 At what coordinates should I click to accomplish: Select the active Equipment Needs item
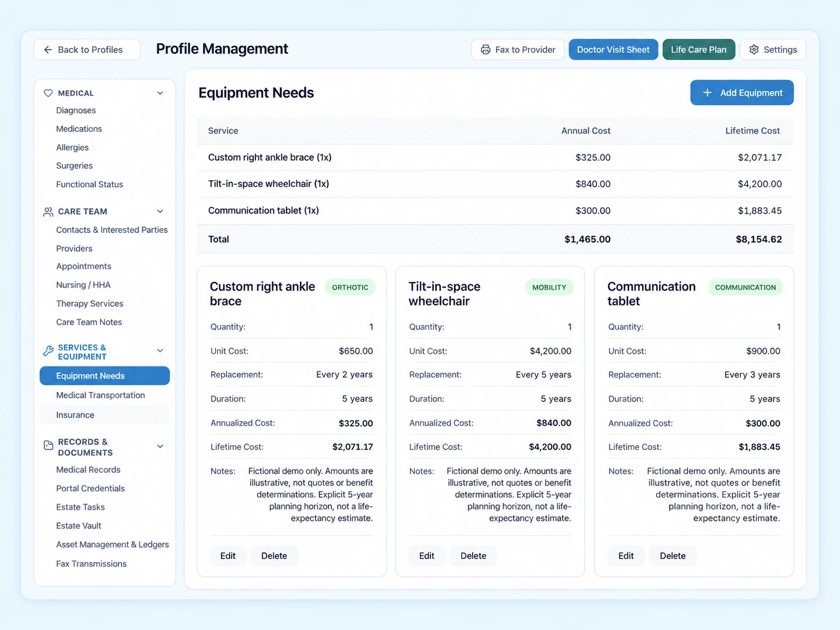(104, 376)
